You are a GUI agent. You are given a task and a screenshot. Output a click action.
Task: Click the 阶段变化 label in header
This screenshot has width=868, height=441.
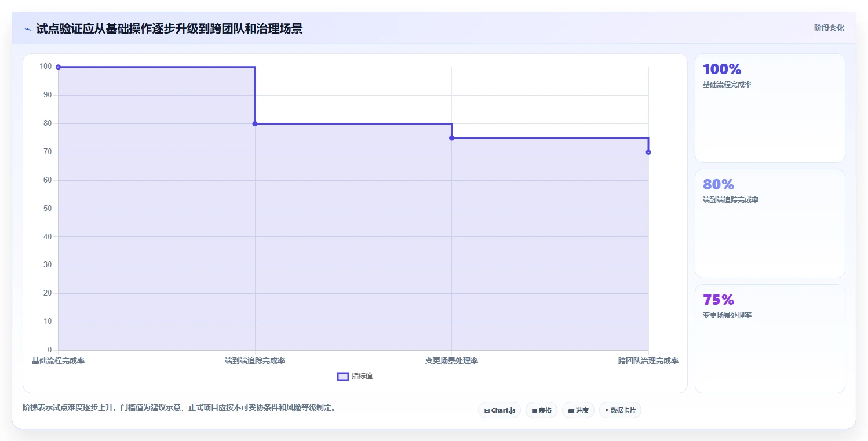click(x=829, y=28)
